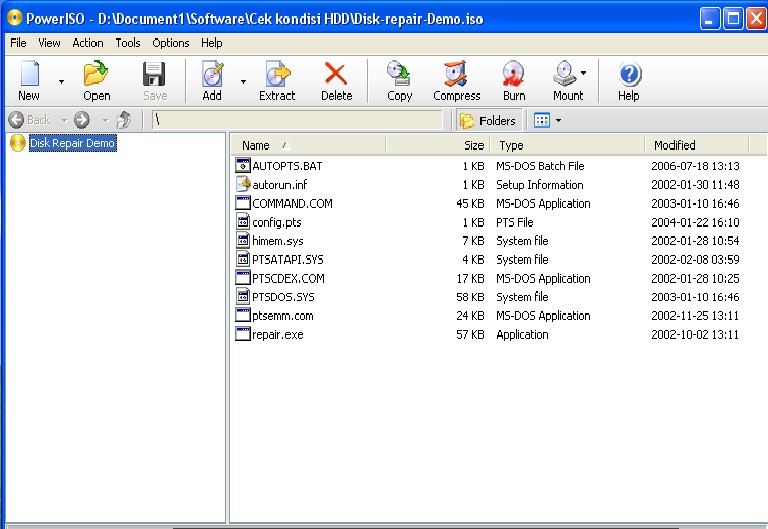Screen dimensions: 768x529
Task: Click the Up one level icon
Action: pos(124,120)
